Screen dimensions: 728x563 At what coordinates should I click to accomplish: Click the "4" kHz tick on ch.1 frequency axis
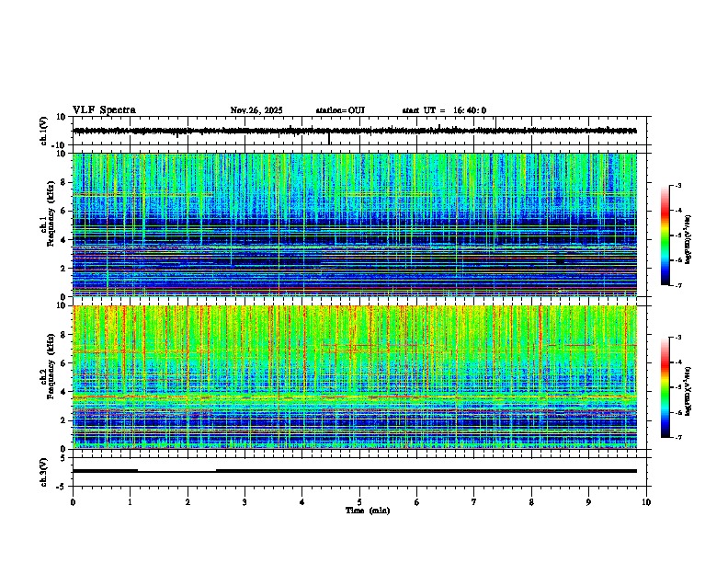63,240
